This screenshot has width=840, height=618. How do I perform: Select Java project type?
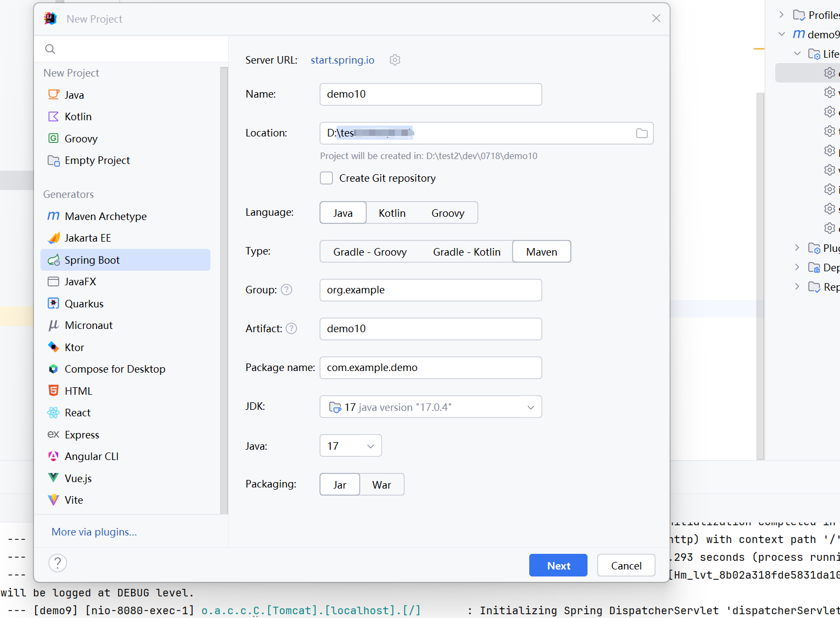tap(125, 95)
